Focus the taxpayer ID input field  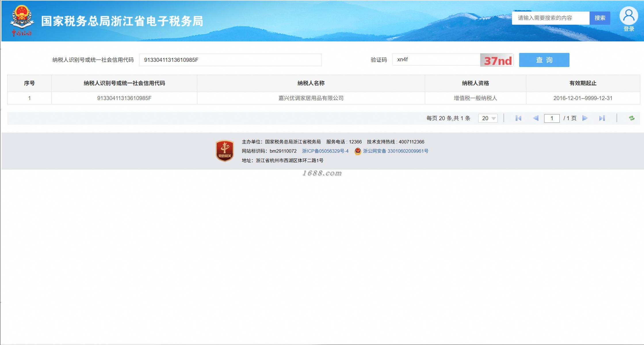(230, 60)
